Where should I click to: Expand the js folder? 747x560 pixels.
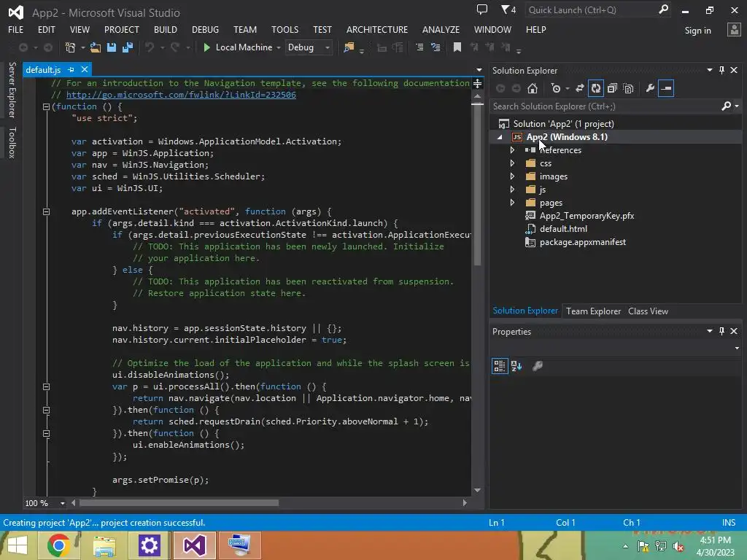coord(512,190)
